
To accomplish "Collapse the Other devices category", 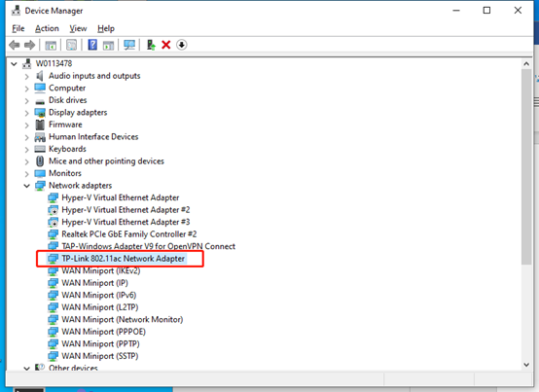I will [27, 369].
